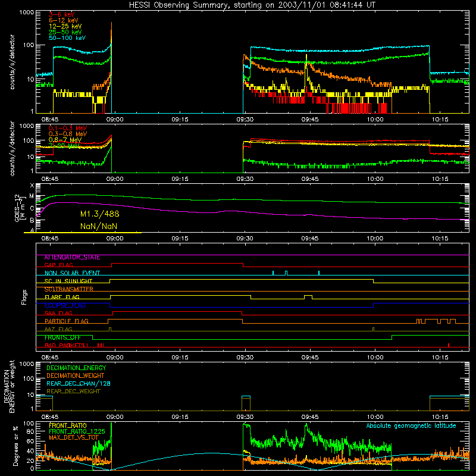The width and height of the screenshot is (476, 476).
Task: Select the FRONTS_OFF flag label
Action: 62,337
